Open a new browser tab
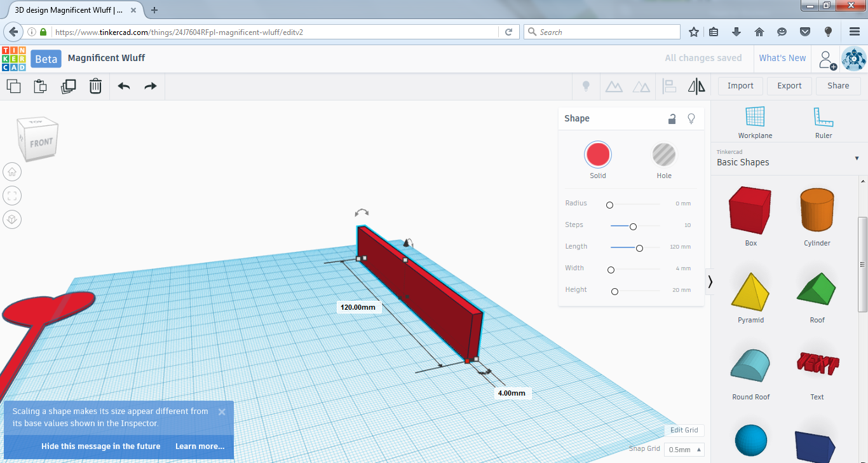 154,10
